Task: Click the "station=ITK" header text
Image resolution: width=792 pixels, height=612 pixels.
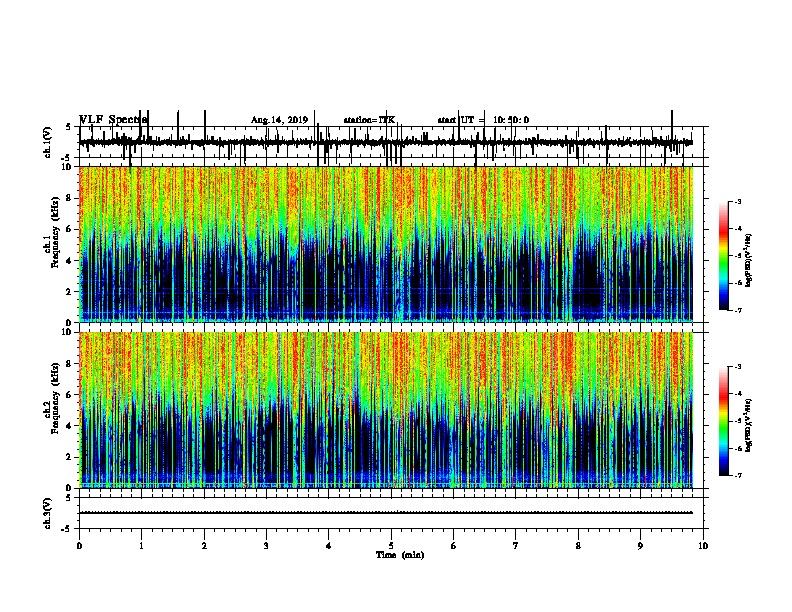Action: [x=369, y=120]
